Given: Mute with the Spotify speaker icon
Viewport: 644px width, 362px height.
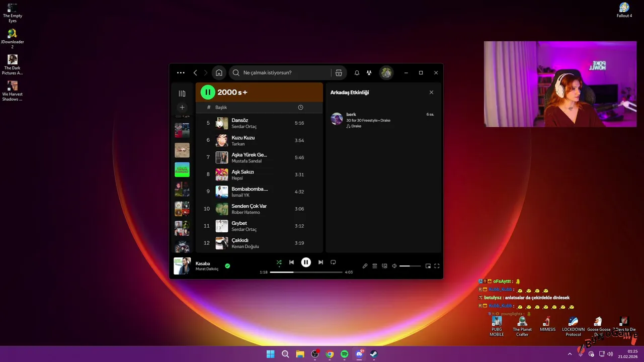Looking at the screenshot, I should (394, 266).
